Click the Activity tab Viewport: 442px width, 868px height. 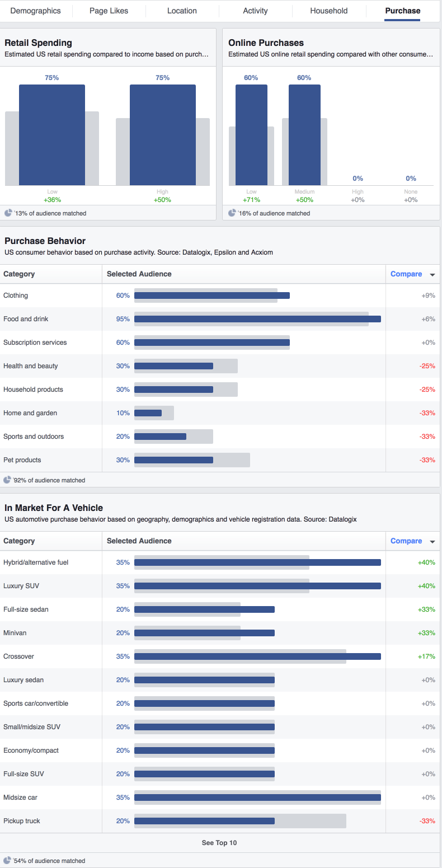click(255, 11)
